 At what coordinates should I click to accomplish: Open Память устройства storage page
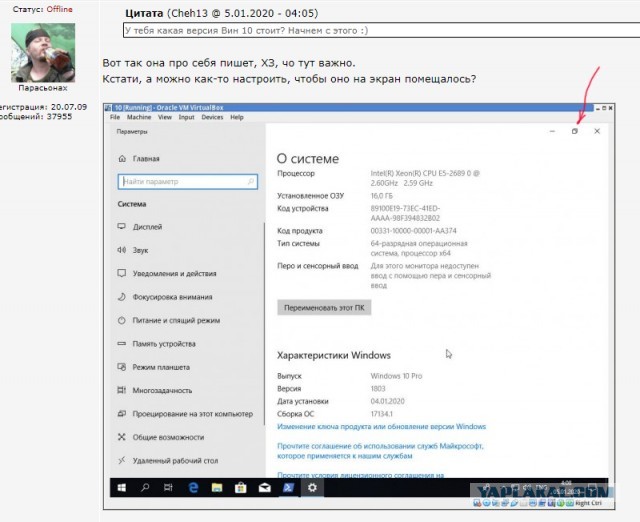tap(156, 344)
